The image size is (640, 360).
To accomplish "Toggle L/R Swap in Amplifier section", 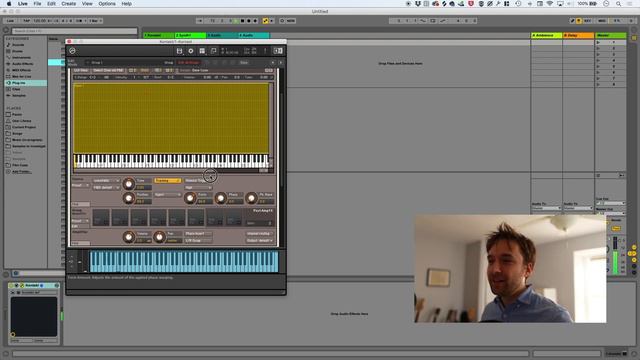I will 198,241.
